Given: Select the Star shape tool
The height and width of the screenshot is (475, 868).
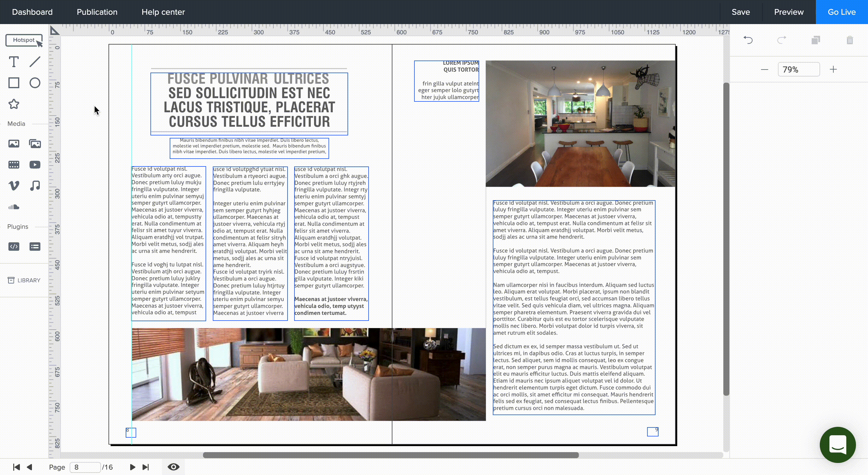Looking at the screenshot, I should [x=14, y=104].
